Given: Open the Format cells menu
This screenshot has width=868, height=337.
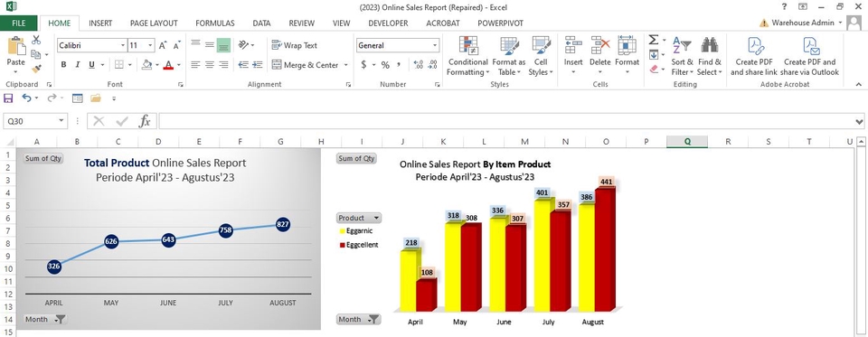Looking at the screenshot, I should click(x=627, y=56).
